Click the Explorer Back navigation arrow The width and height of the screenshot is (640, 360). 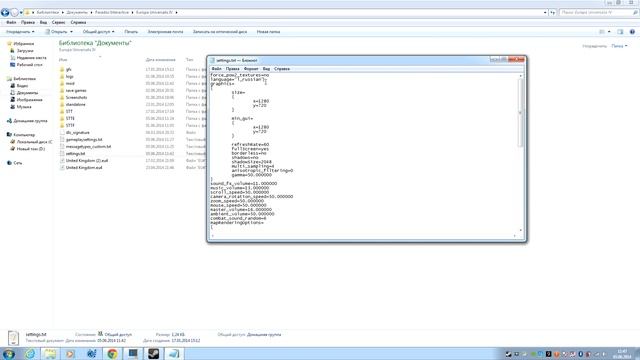(x=5, y=13)
